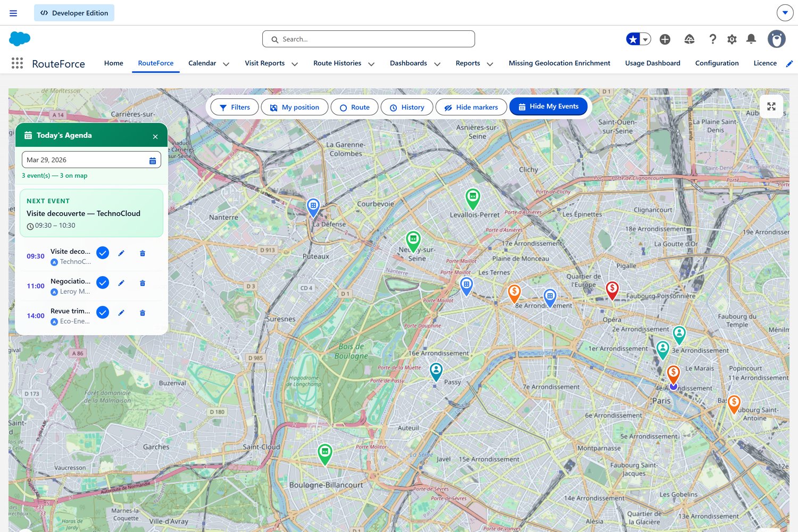Viewport: 798px width, 532px height.
Task: Open the favorites list dropdown arrow
Action: (645, 39)
